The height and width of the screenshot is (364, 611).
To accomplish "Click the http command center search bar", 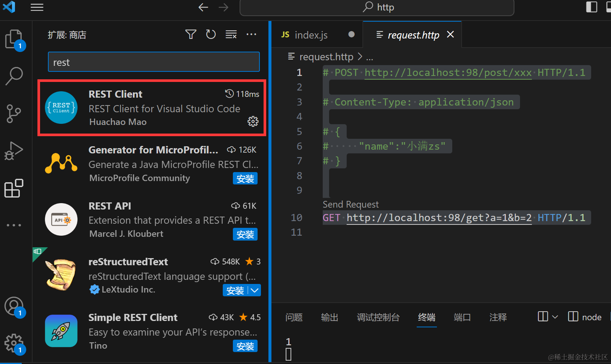I will (x=377, y=7).
